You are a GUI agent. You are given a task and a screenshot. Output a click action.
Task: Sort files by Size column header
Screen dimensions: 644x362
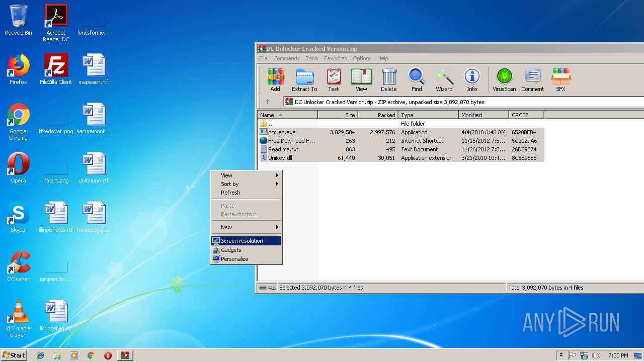(338, 115)
